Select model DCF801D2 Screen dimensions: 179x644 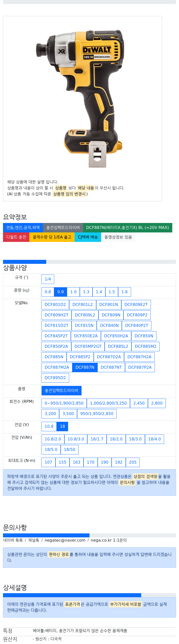(x=55, y=304)
